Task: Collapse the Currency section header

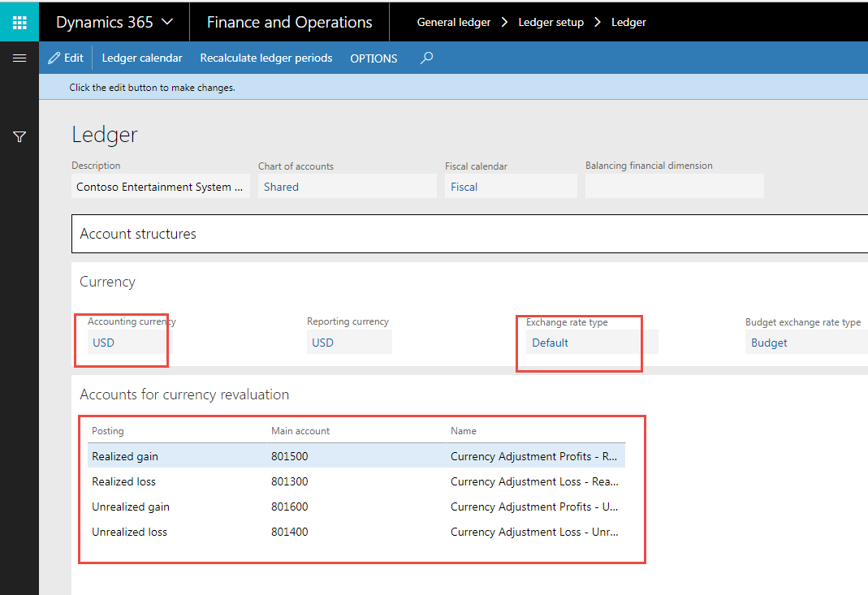Action: (x=107, y=282)
